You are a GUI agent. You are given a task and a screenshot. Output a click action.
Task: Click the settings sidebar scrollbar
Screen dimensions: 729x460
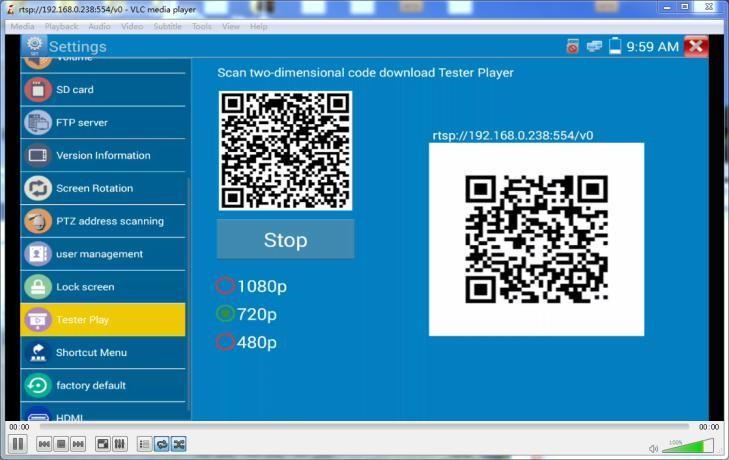pyautogui.click(x=188, y=294)
